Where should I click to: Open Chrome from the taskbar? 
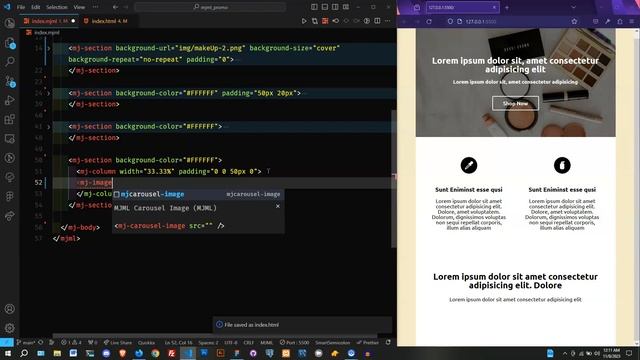155,353
